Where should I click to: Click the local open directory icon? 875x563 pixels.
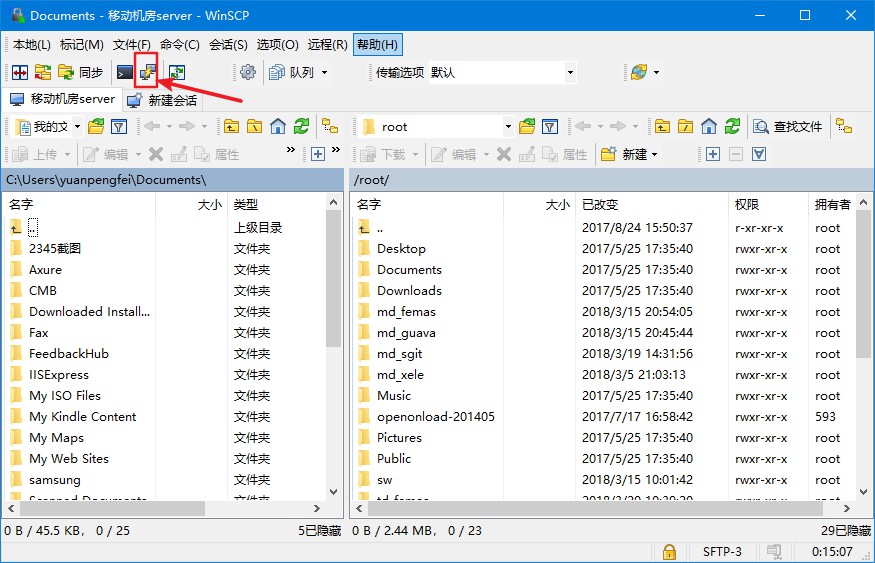[96, 127]
